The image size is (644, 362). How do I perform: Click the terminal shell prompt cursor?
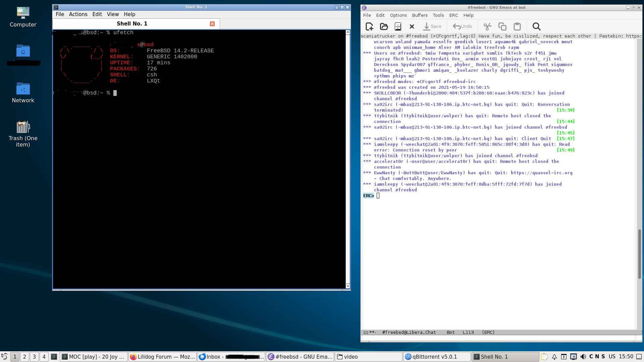coord(115,93)
